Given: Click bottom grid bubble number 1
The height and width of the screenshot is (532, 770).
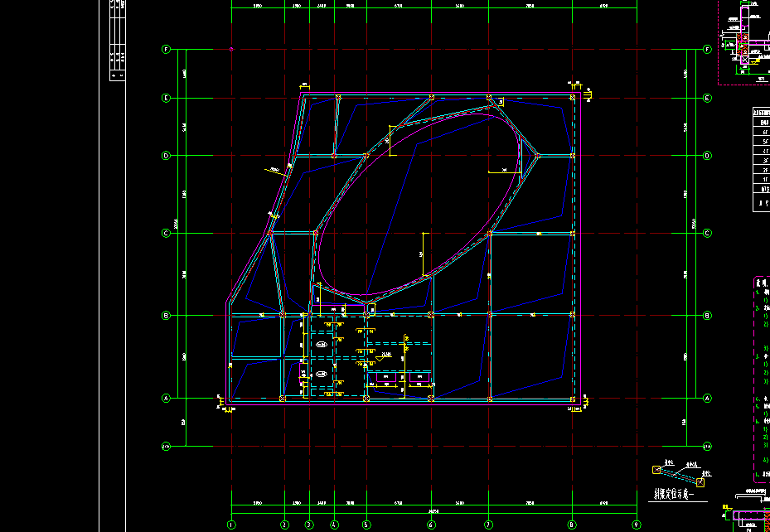Looking at the screenshot, I should click(x=231, y=525).
